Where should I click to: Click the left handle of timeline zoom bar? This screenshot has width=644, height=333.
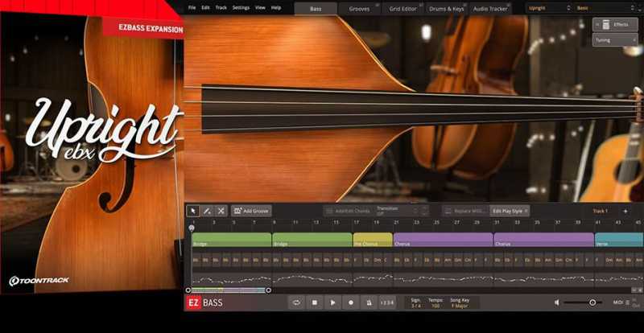click(188, 290)
